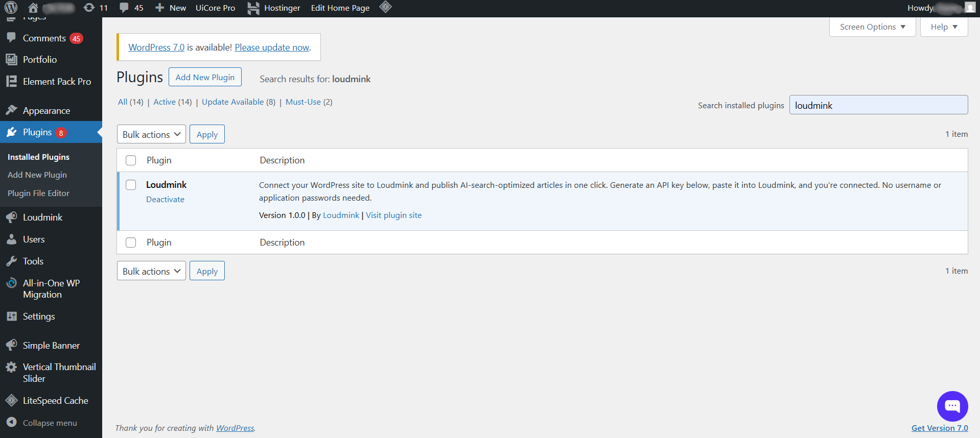Filter by Must-Use (2) plugins

point(309,102)
